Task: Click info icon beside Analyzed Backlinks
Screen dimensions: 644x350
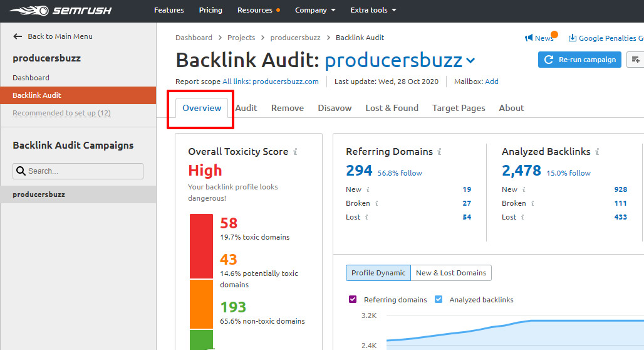Action: [x=597, y=152]
